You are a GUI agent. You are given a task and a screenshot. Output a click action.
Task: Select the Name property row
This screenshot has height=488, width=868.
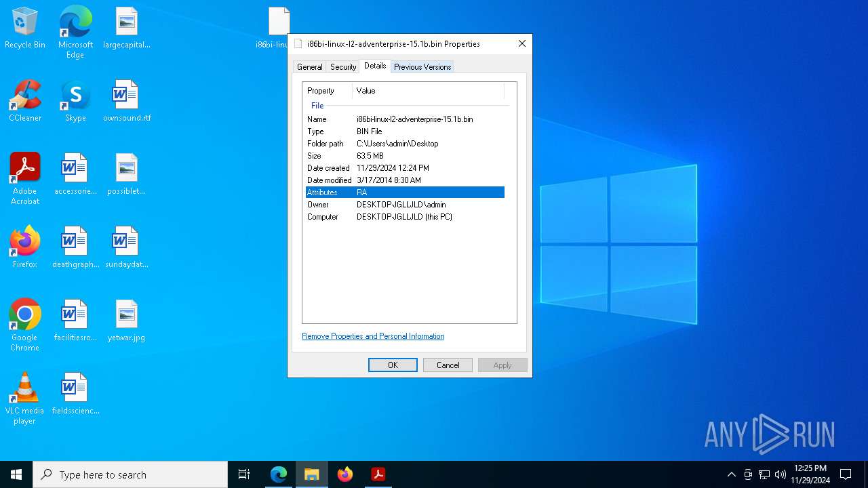pos(405,119)
